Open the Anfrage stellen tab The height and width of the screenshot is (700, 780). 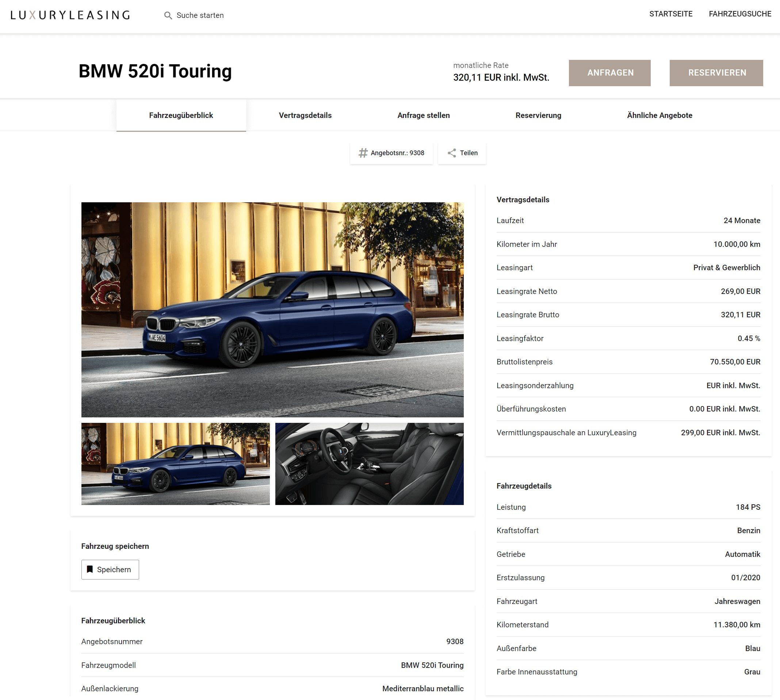[424, 115]
